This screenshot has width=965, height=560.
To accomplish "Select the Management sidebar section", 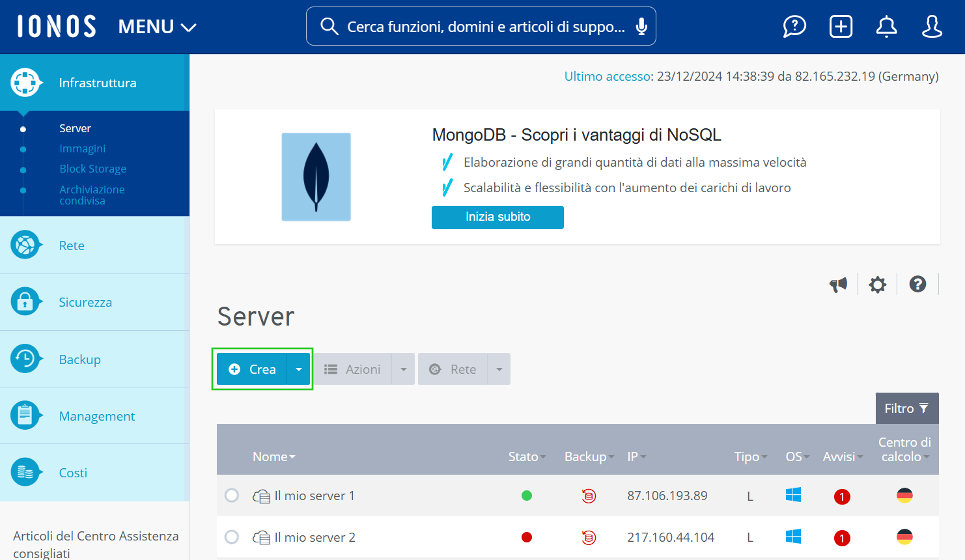I will point(94,416).
